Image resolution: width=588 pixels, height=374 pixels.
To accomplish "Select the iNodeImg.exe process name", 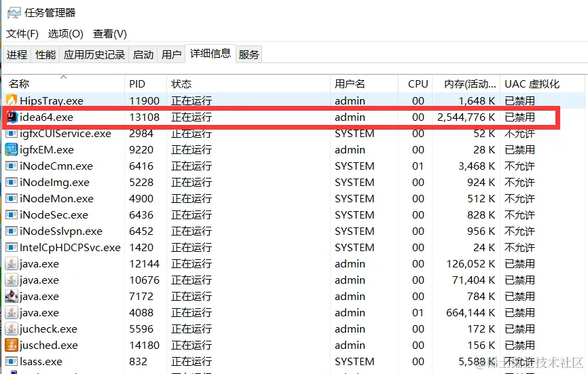I will [55, 183].
